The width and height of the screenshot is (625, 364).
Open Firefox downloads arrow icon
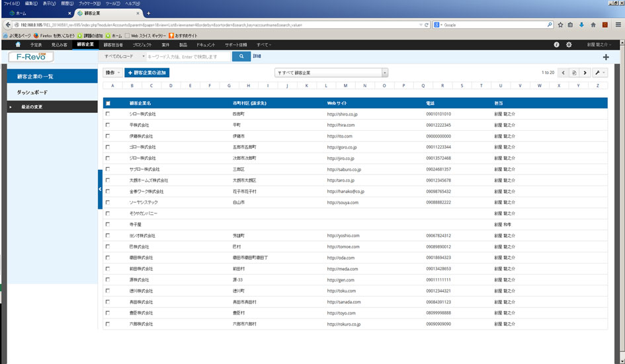(x=581, y=24)
